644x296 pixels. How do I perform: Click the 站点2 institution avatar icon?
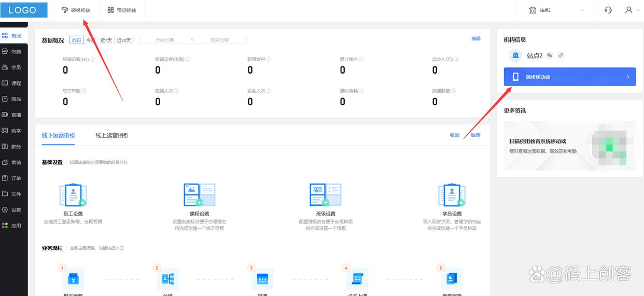pyautogui.click(x=515, y=55)
